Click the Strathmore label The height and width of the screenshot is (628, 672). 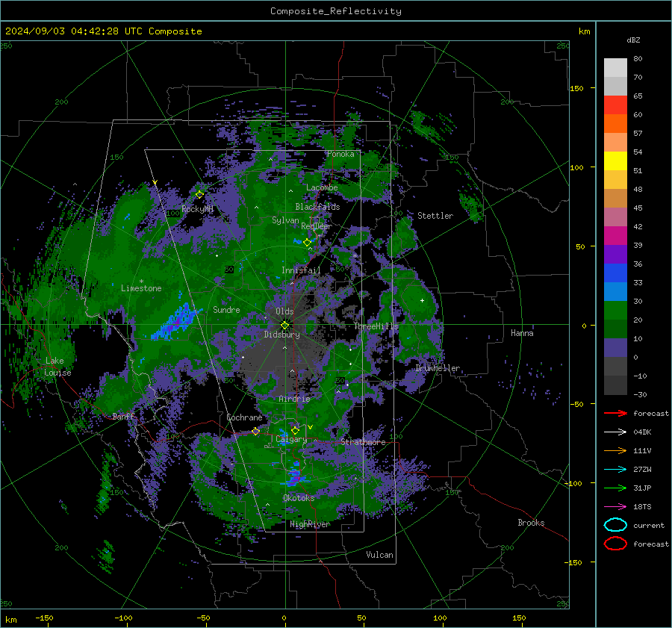pos(363,442)
